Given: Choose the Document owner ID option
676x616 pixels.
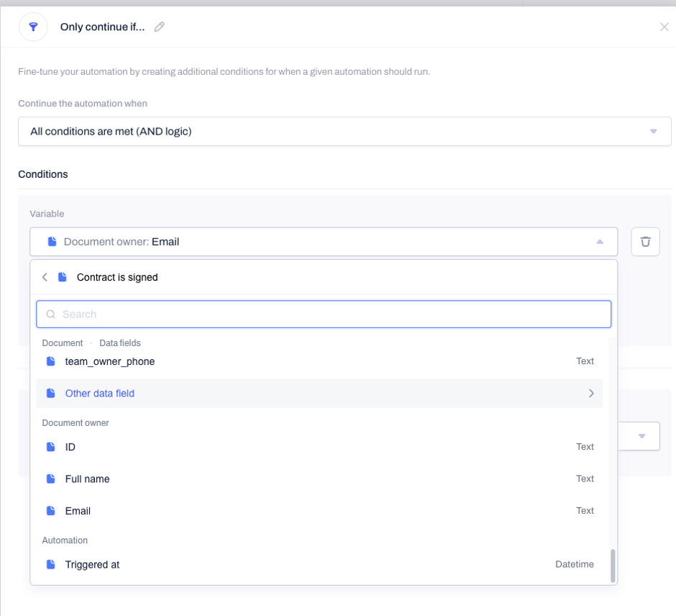Looking at the screenshot, I should 319,446.
